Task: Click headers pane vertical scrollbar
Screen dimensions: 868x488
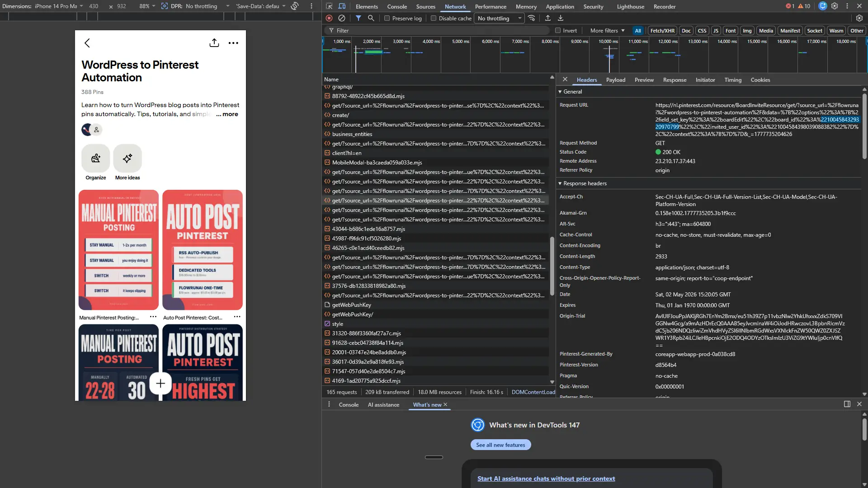Action: pyautogui.click(x=864, y=126)
